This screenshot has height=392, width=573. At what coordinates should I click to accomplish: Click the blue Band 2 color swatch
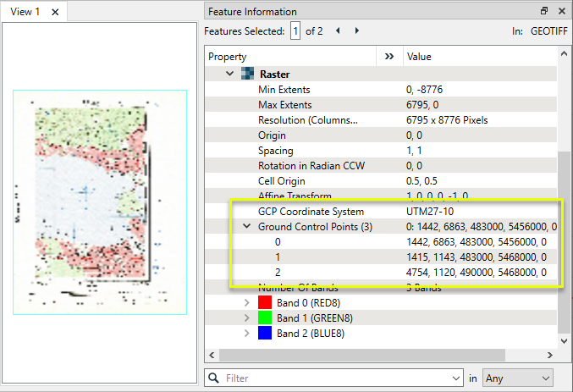pos(263,334)
